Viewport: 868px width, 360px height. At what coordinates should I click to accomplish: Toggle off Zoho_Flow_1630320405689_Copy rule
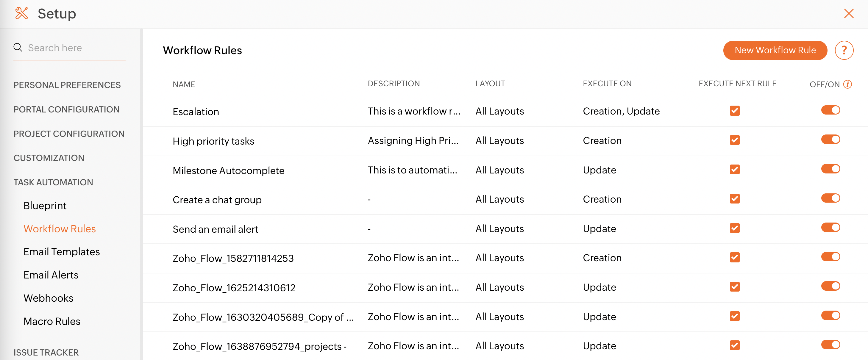830,315
